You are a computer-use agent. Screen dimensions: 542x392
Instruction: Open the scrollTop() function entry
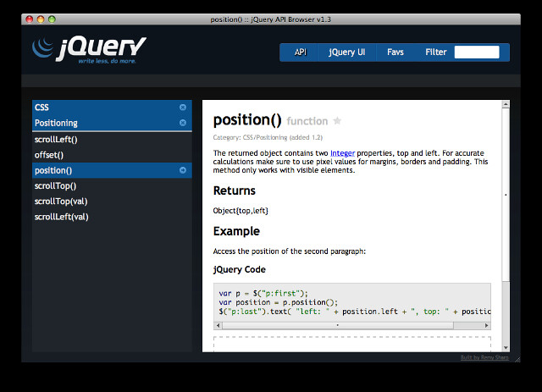(112, 186)
